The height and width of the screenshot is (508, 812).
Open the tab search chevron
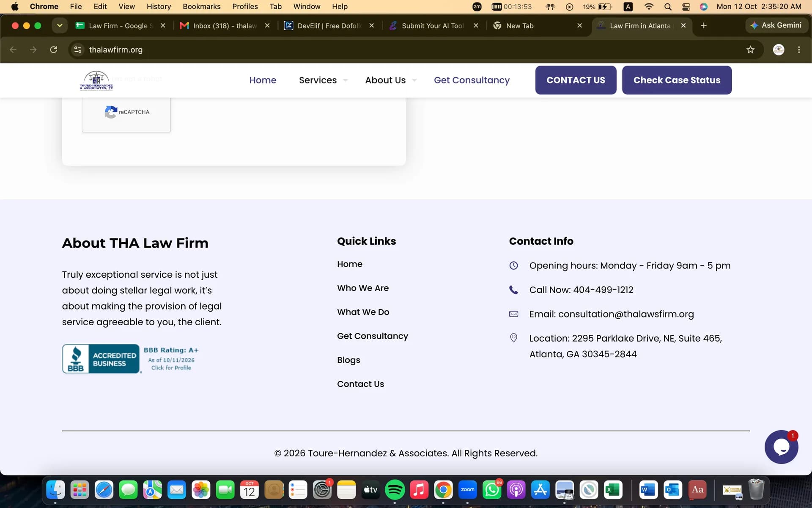coord(60,25)
